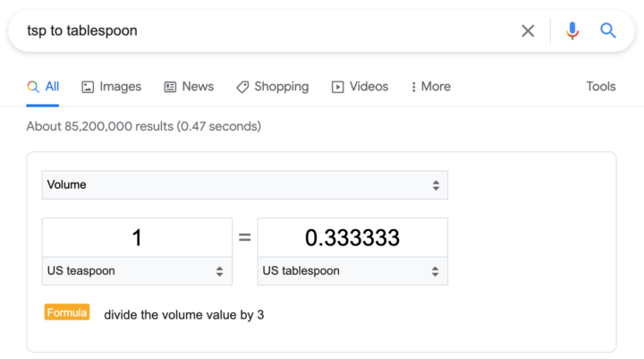Screen dimensions: 644x359
Task: Click the Videos play icon
Action: pos(337,87)
